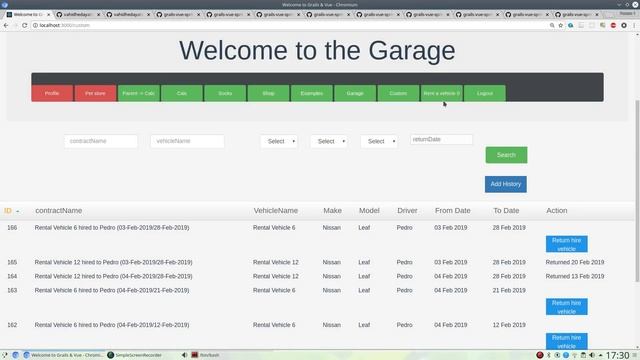
Task: Open the Bluetooth tray icon
Action: (x=549, y=355)
